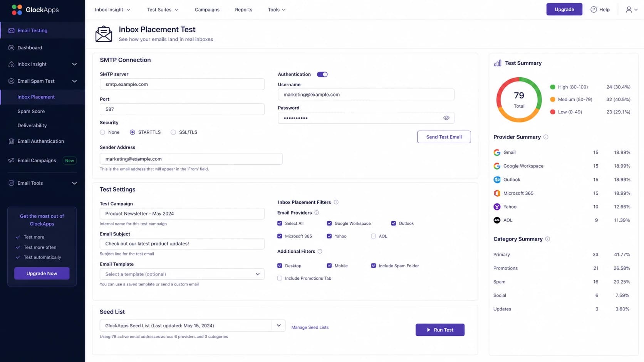The image size is (644, 362).
Task: Uncheck the Select All providers checkbox
Action: click(280, 224)
